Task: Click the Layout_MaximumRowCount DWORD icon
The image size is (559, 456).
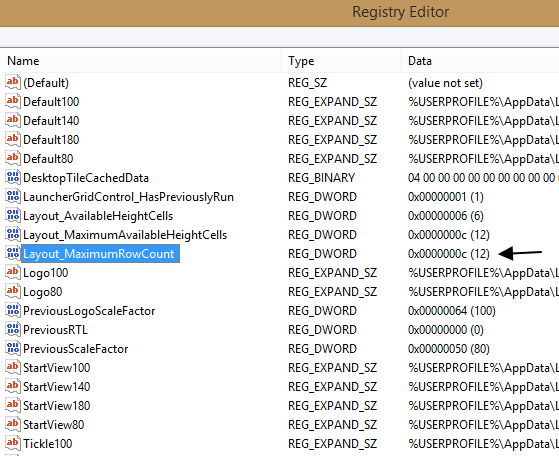Action: pyautogui.click(x=13, y=253)
